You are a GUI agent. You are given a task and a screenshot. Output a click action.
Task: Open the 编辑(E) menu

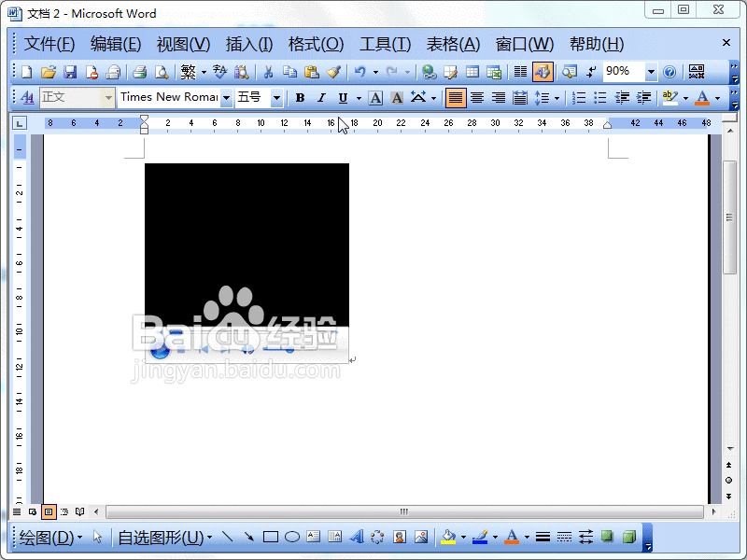coord(116,44)
